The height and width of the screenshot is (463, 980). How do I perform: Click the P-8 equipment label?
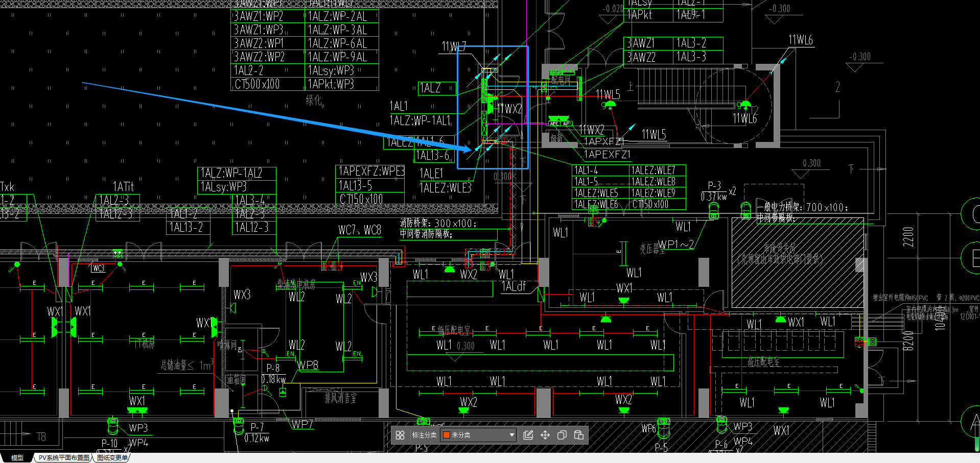click(x=273, y=368)
